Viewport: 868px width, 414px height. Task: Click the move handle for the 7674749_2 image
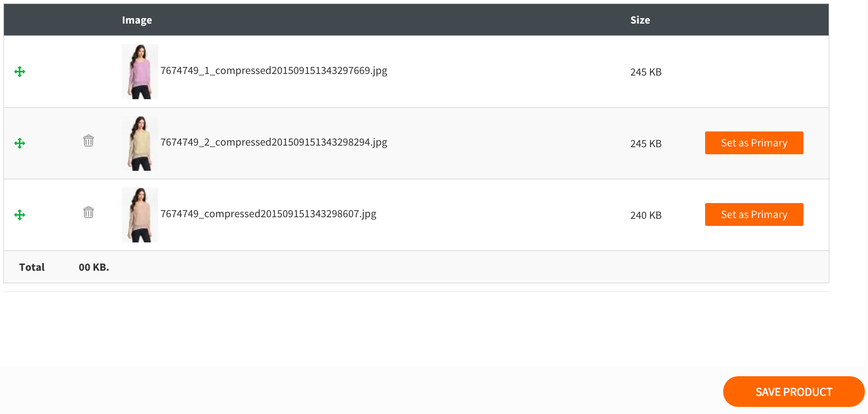tap(20, 143)
